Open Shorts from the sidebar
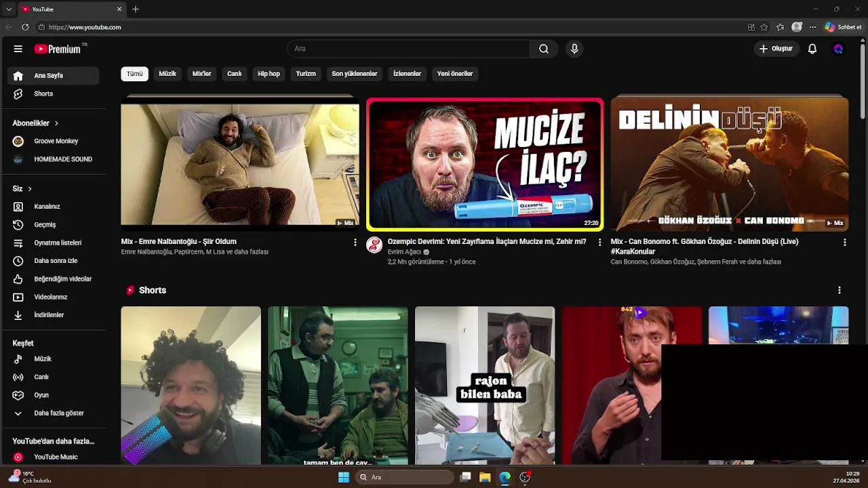868x488 pixels. [x=53, y=94]
